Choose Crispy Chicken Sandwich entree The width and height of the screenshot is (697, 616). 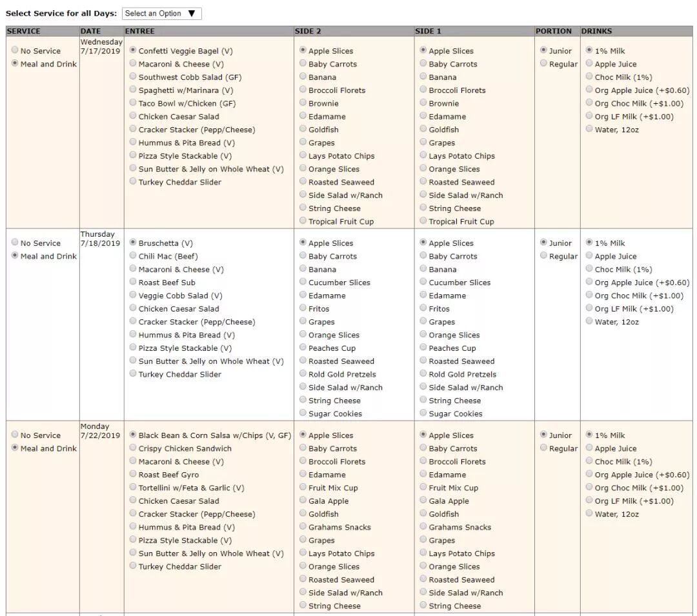tap(133, 448)
